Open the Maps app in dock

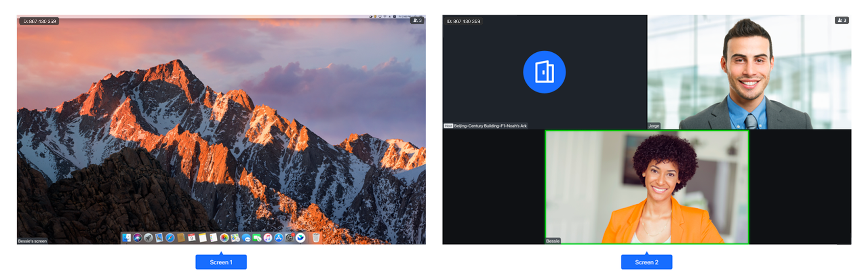tap(235, 238)
